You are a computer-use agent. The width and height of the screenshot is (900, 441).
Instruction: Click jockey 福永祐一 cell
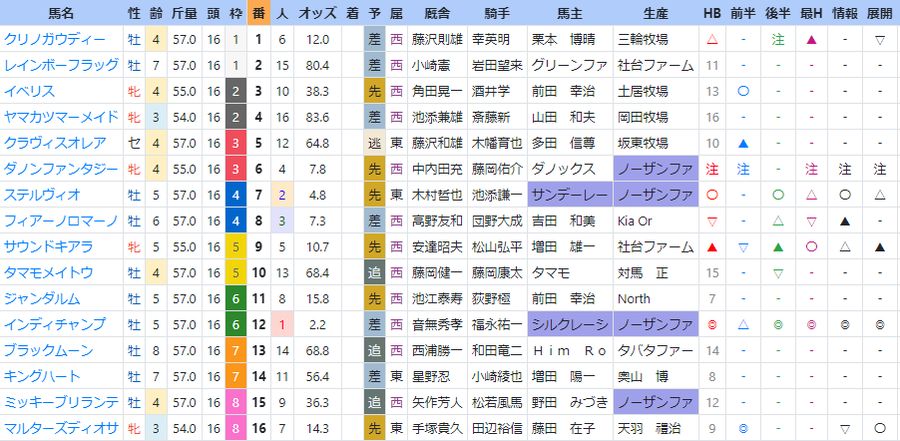498,324
